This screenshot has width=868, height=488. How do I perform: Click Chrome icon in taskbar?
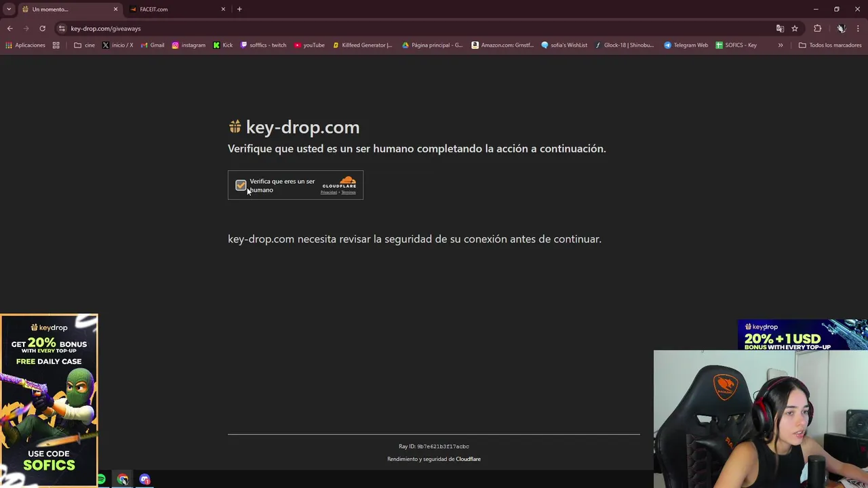123,480
